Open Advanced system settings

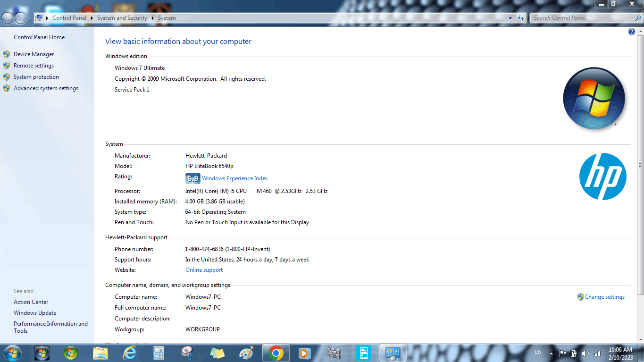46,88
